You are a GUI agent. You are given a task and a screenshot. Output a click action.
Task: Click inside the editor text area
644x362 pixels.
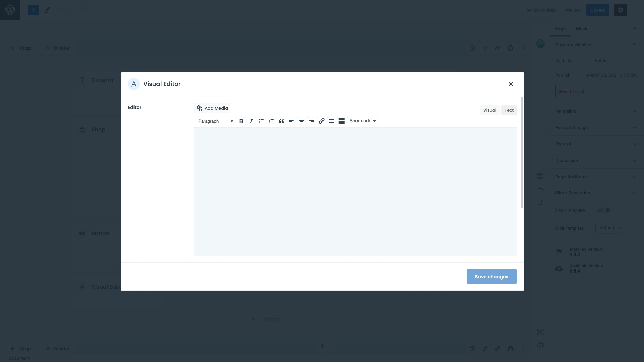[x=355, y=191]
